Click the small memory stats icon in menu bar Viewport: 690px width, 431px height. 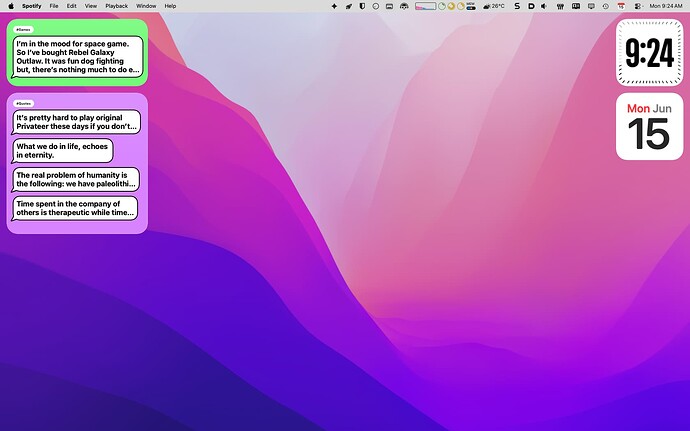pos(471,6)
